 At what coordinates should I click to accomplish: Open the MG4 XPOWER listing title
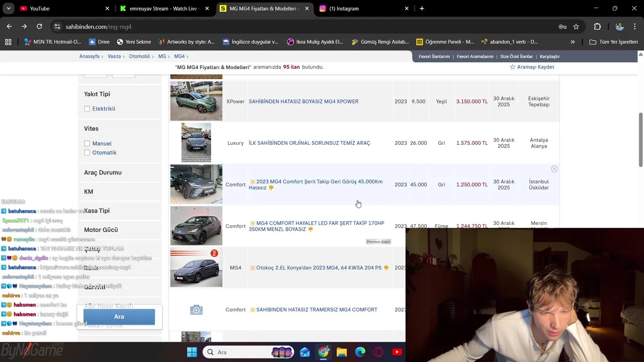click(x=303, y=102)
